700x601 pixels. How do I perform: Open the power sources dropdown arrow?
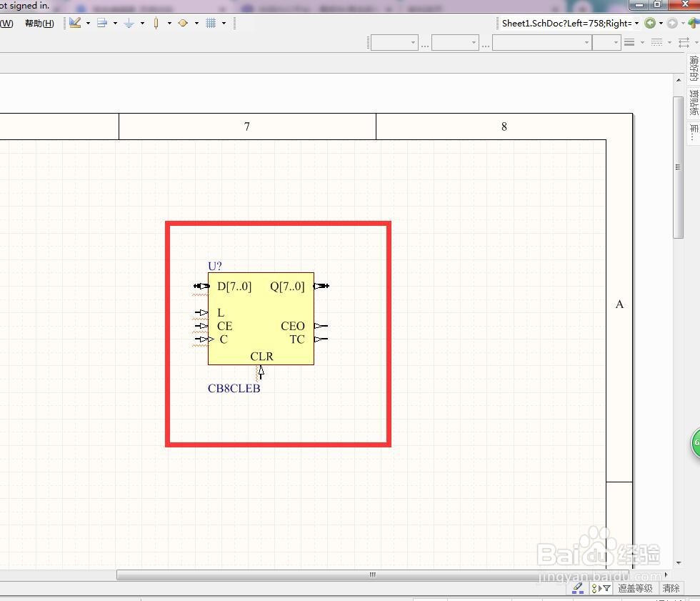point(142,23)
